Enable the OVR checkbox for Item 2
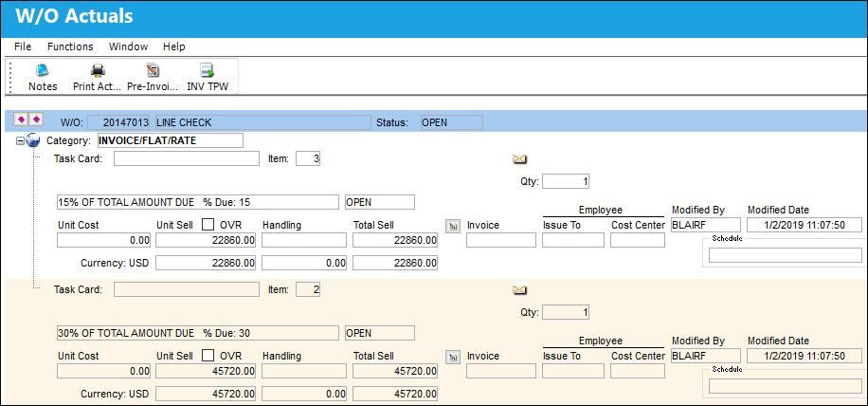The width and height of the screenshot is (868, 406). point(208,355)
